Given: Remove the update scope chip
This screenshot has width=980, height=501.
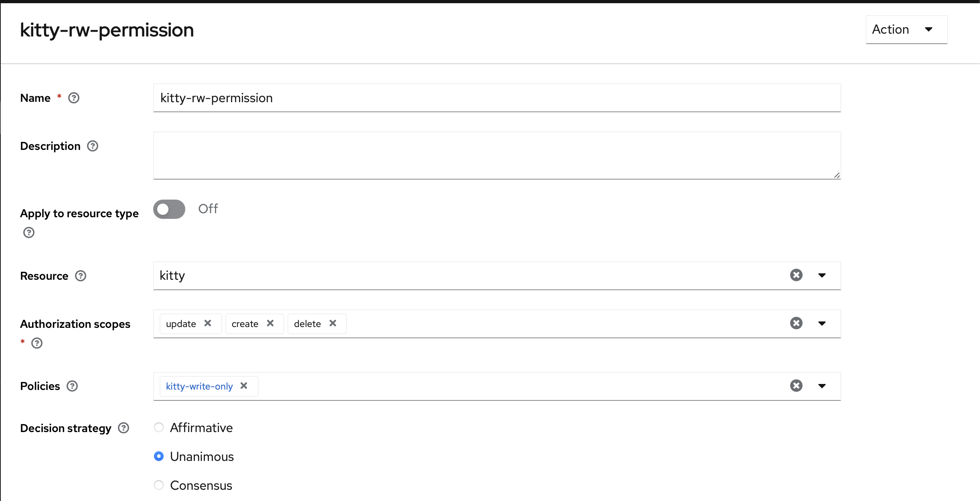Looking at the screenshot, I should pyautogui.click(x=208, y=323).
